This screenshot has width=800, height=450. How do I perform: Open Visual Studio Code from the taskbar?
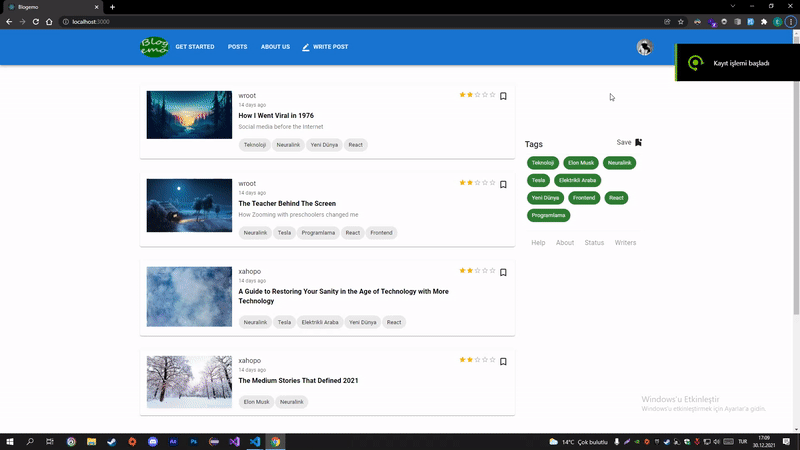(255, 441)
